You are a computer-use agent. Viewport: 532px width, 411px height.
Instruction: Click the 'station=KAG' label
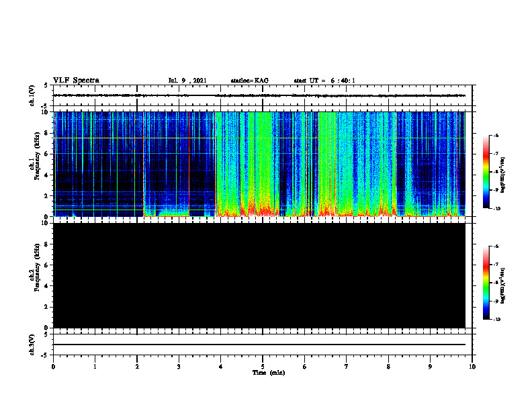point(250,81)
